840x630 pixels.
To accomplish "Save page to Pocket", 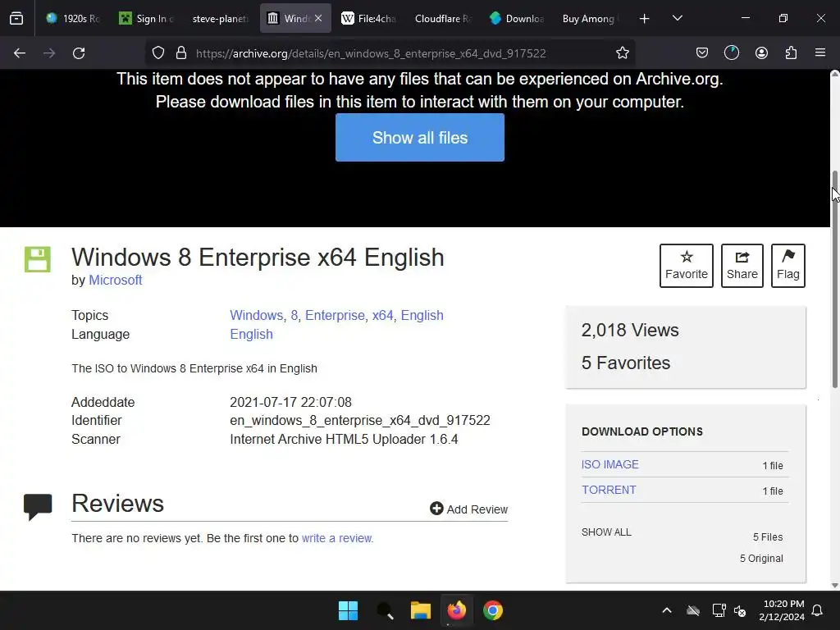I will pyautogui.click(x=702, y=53).
